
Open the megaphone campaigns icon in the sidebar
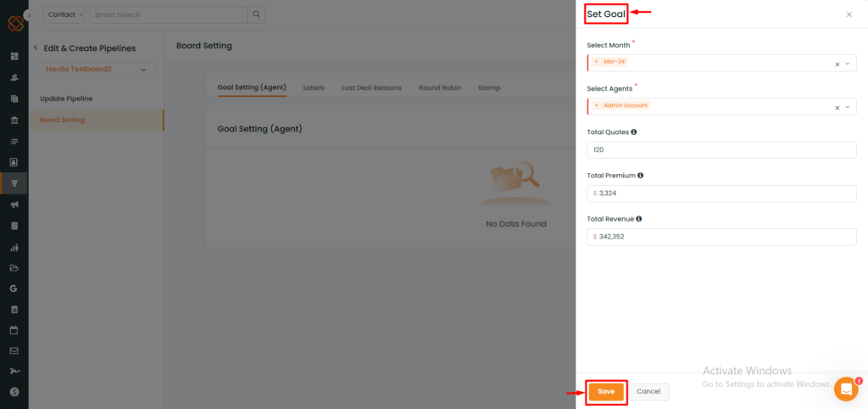tap(14, 204)
